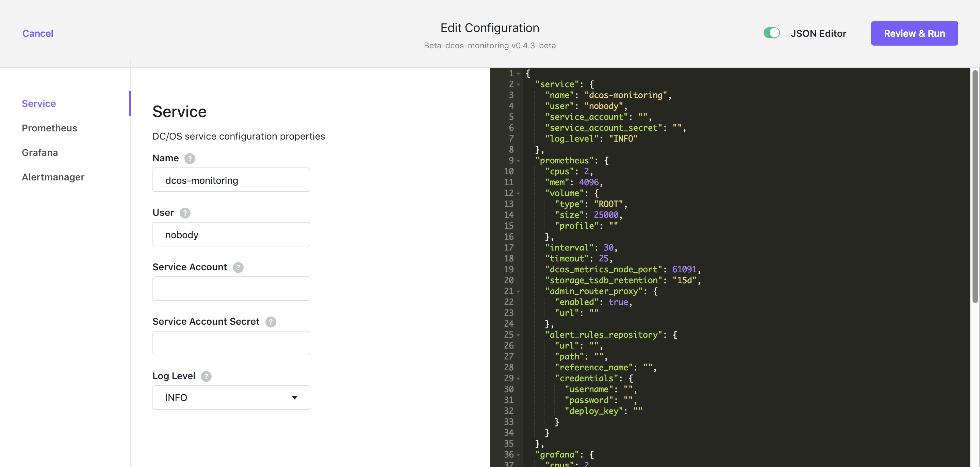Click the "enabled": true JSON line

tap(593, 302)
